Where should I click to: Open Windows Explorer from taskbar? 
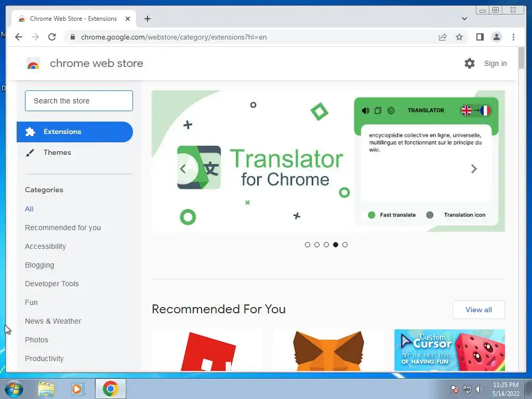pyautogui.click(x=46, y=389)
